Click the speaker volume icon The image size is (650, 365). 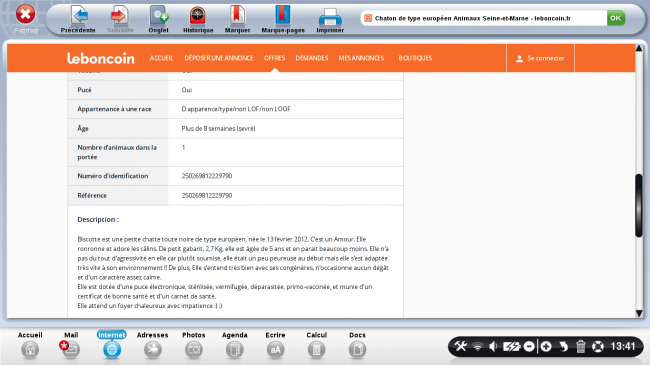[x=493, y=346]
